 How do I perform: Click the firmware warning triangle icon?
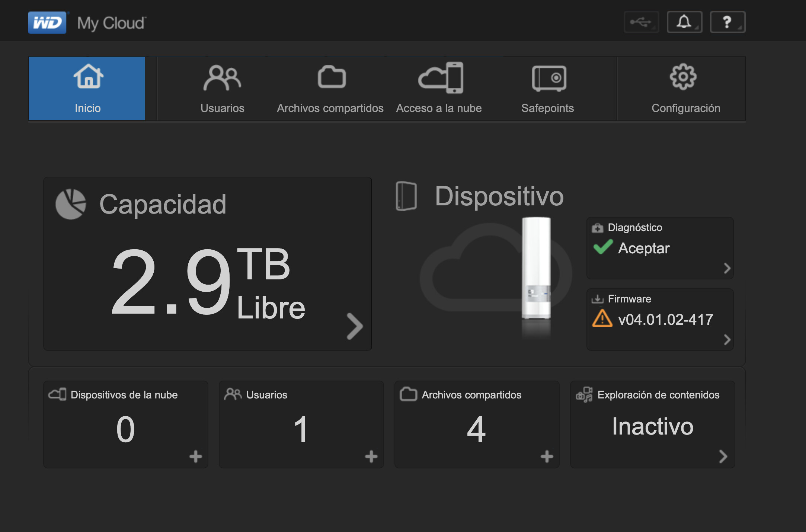602,318
